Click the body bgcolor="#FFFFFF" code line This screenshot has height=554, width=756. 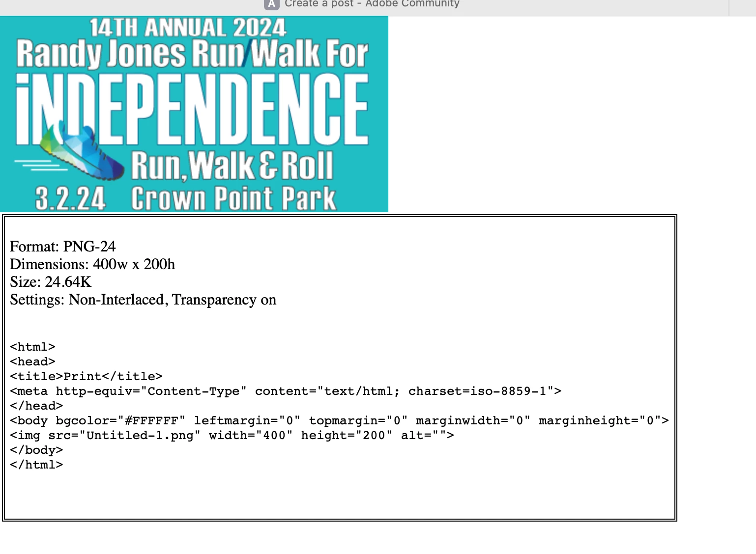click(340, 420)
